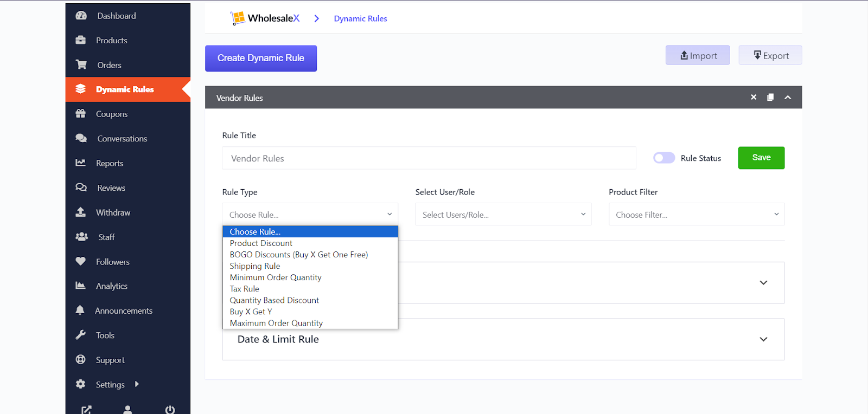Delete Vendor Rules with the X icon
868x414 pixels.
click(754, 97)
